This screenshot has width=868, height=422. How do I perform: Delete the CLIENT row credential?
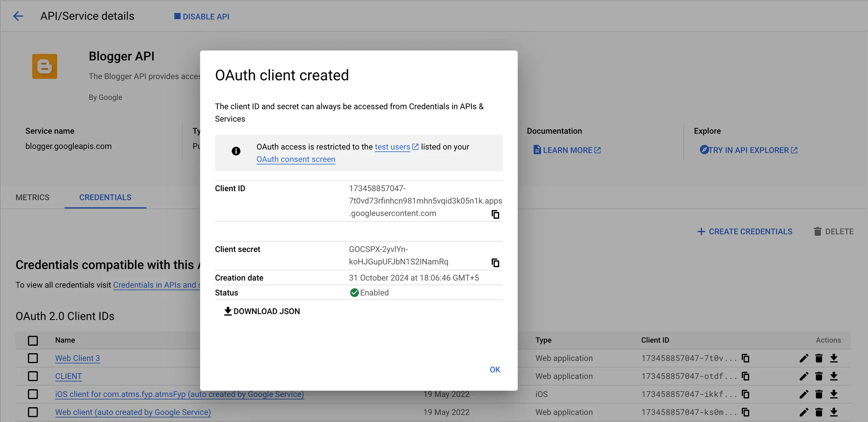pyautogui.click(x=819, y=376)
